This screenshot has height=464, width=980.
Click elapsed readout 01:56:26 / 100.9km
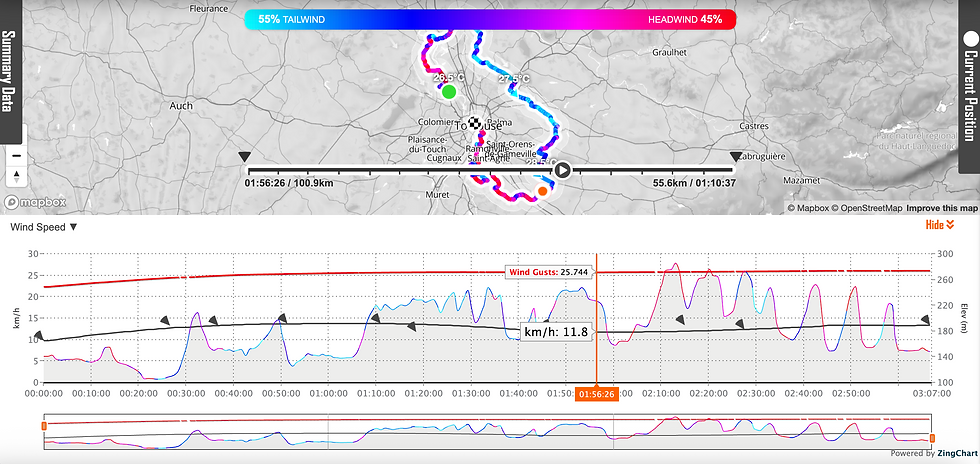(288, 183)
